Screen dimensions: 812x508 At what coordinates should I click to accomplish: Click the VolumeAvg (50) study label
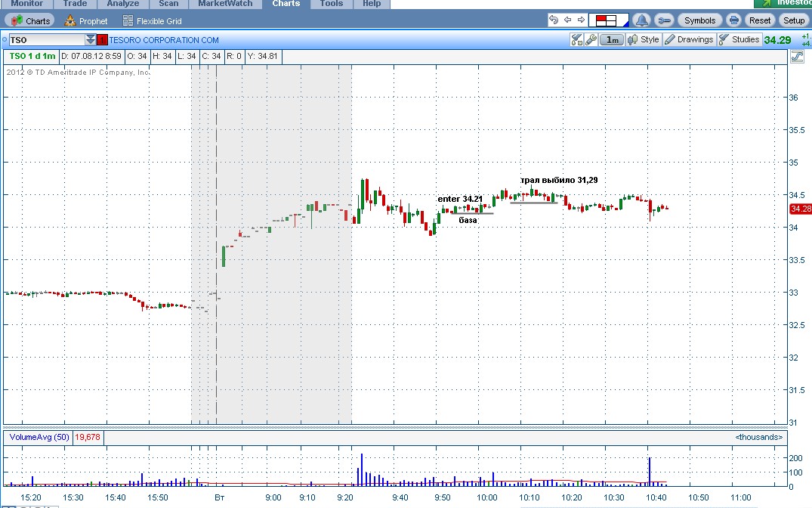tap(39, 437)
